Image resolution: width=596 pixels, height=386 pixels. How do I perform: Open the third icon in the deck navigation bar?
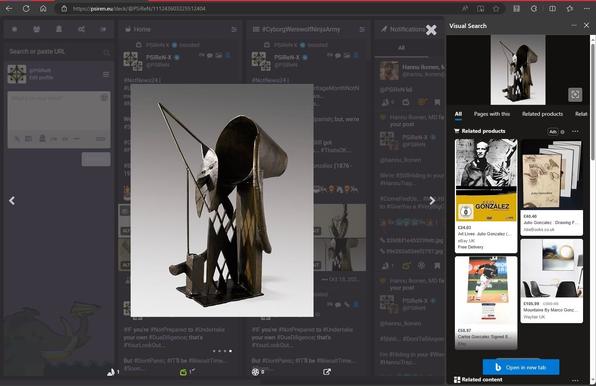59,29
